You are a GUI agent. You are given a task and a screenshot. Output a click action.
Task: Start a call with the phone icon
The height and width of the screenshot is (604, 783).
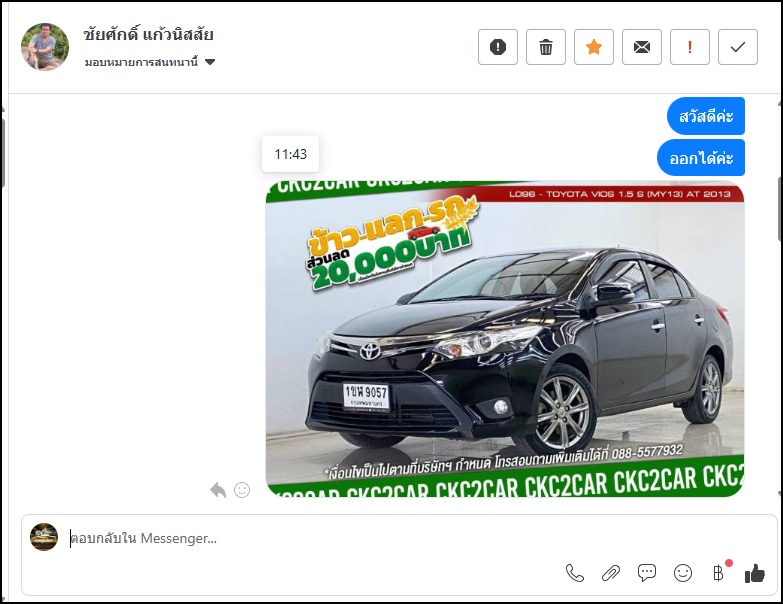574,573
